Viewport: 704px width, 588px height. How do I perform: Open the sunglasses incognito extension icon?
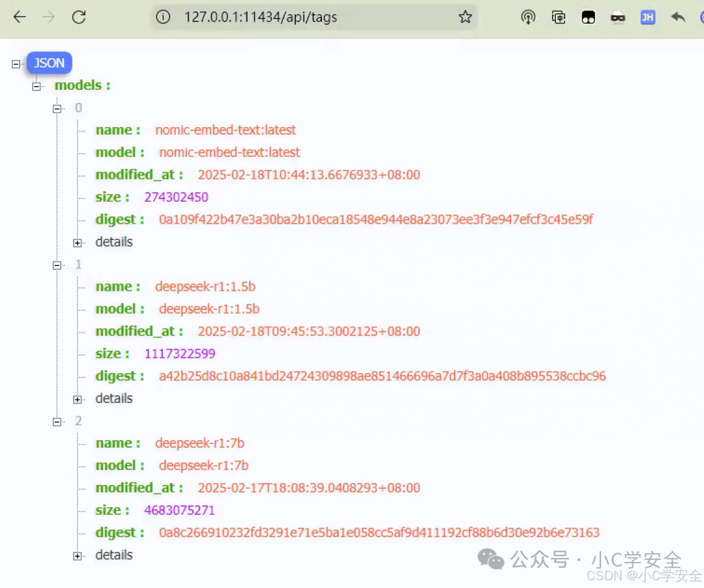tap(618, 18)
